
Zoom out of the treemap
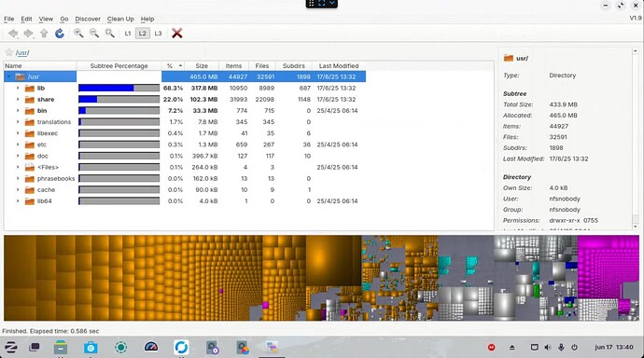pos(94,34)
